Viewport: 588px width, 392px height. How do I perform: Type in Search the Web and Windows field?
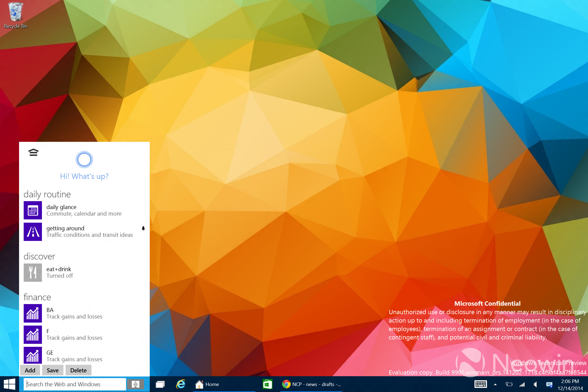[x=75, y=384]
